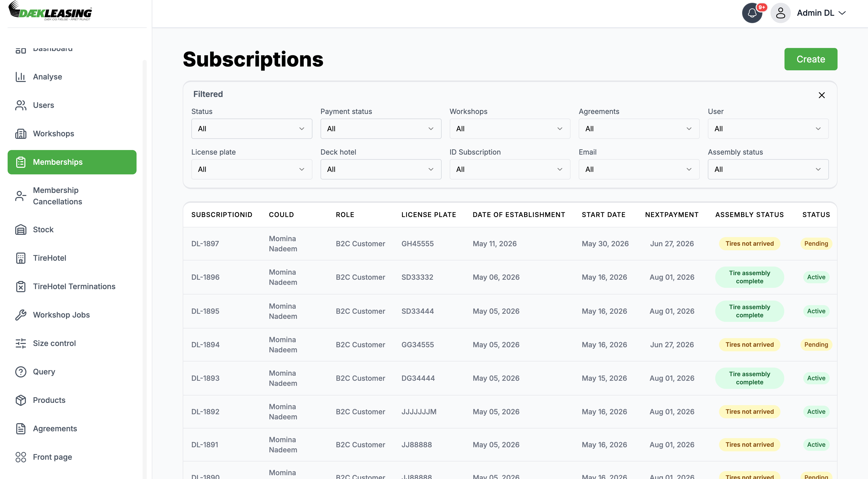Open the License plate filter dropdown

252,169
